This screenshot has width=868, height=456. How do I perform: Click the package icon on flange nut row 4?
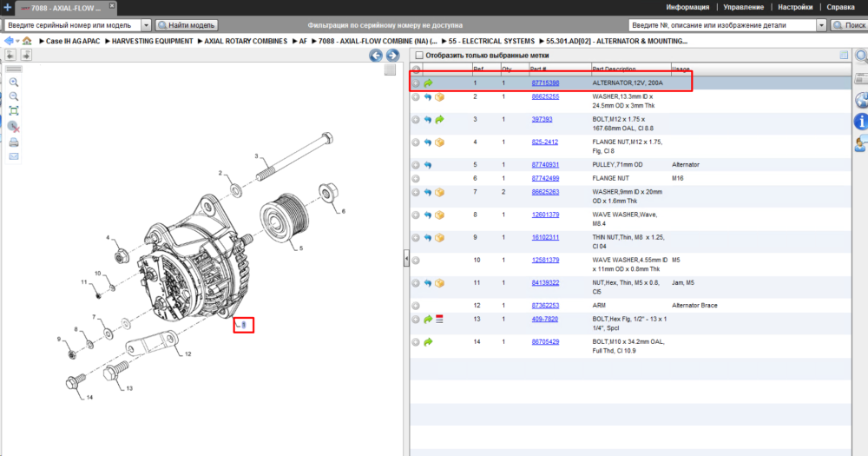click(x=439, y=142)
